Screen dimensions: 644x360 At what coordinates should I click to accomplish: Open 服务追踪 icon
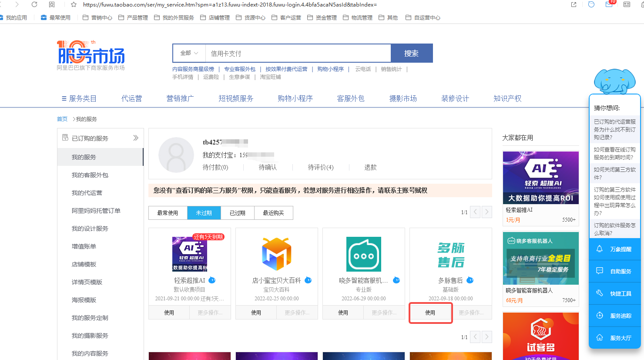(600, 315)
